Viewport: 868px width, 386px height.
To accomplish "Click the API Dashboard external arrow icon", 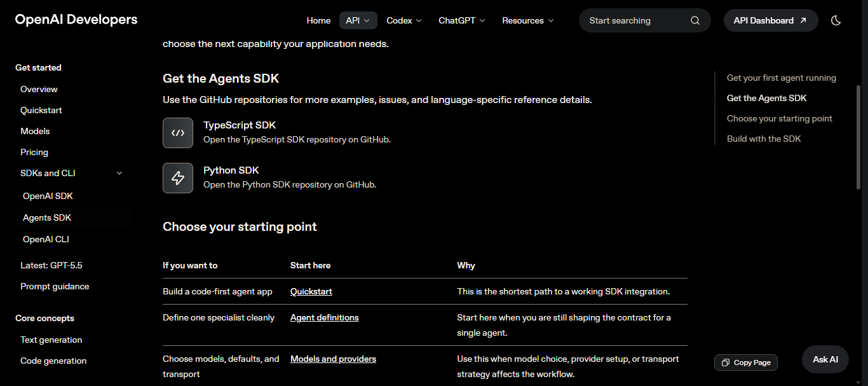I will [x=803, y=20].
